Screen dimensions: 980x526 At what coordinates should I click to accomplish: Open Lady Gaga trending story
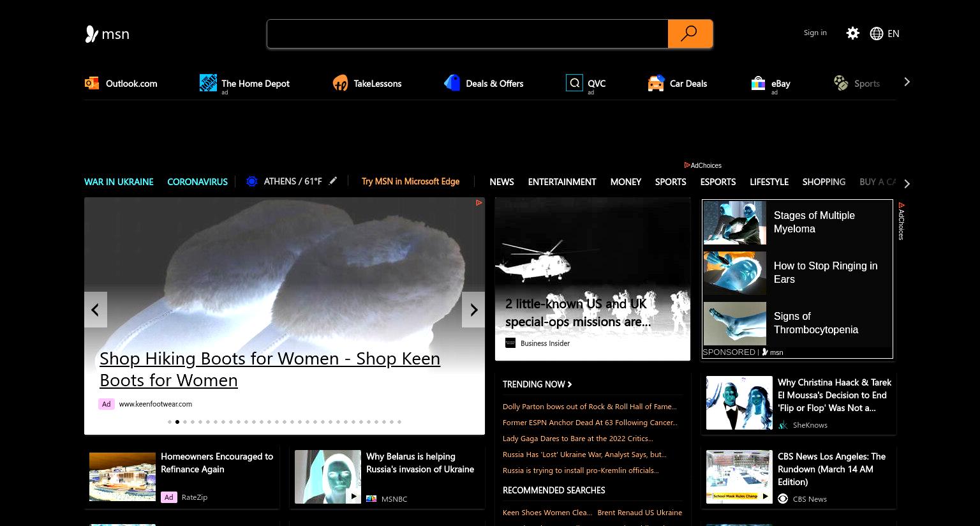point(578,439)
